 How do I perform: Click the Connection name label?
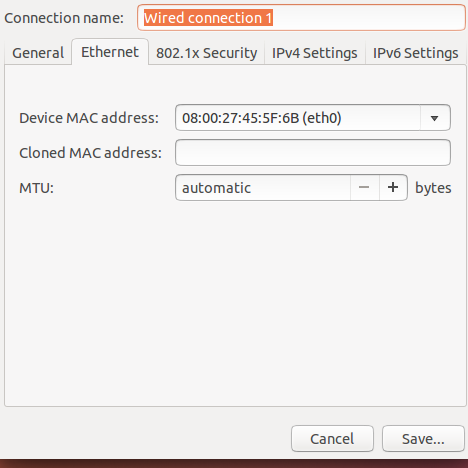[64, 18]
